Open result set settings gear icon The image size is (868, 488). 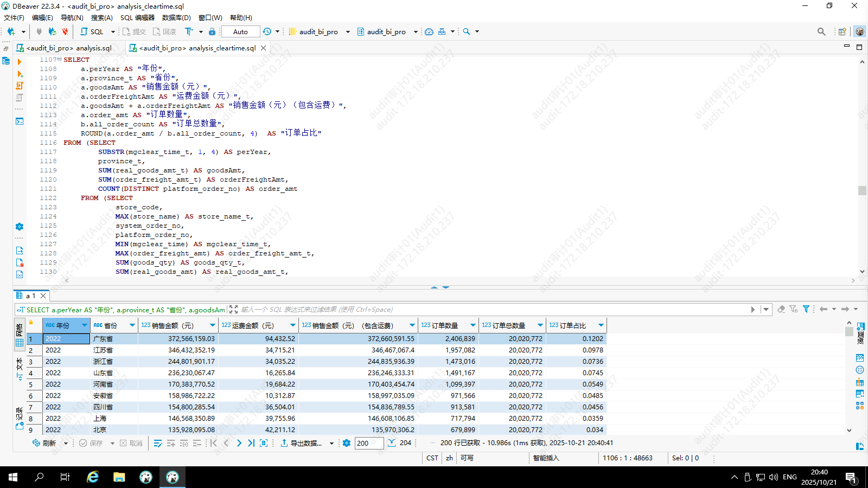tap(347, 443)
